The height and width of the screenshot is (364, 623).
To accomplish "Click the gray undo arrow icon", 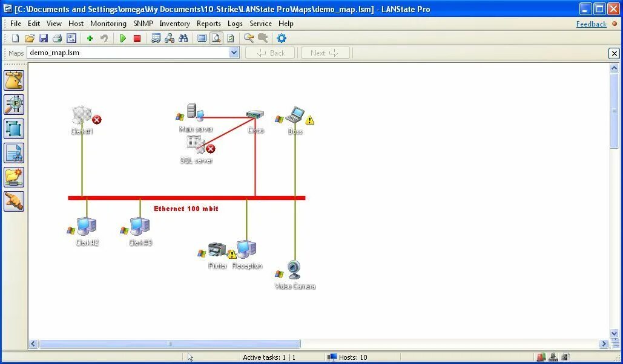I will pyautogui.click(x=104, y=38).
